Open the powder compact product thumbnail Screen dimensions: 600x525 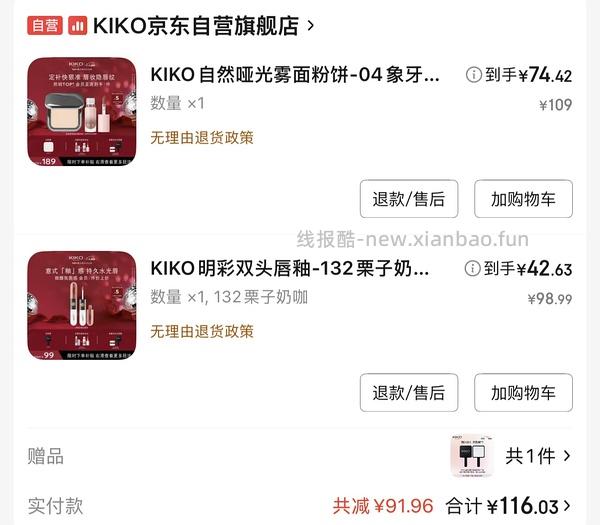tap(82, 112)
